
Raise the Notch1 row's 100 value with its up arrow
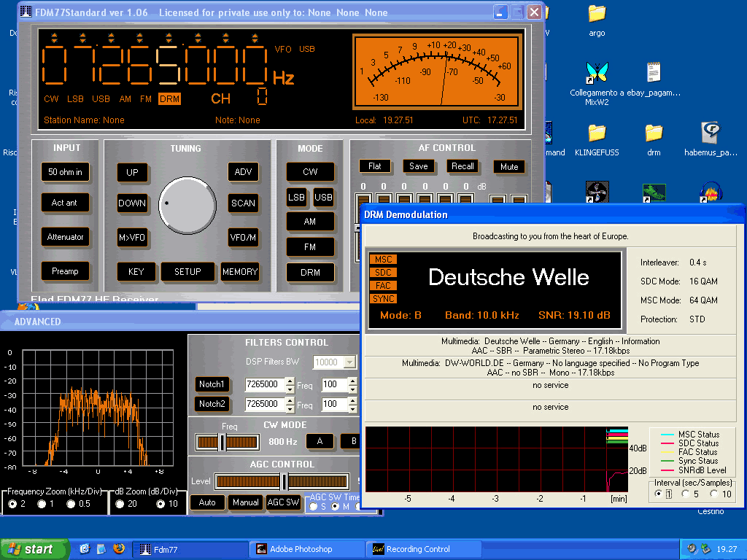[352, 381]
